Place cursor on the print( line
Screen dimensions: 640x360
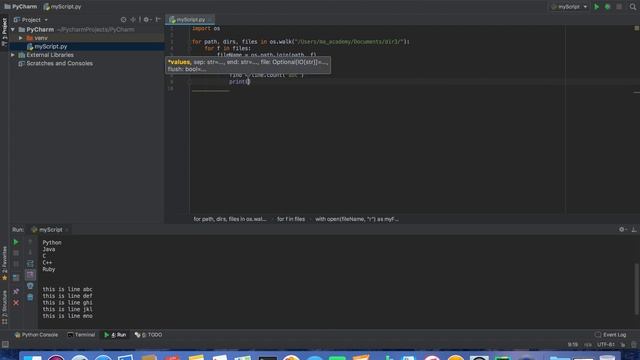click(239, 82)
